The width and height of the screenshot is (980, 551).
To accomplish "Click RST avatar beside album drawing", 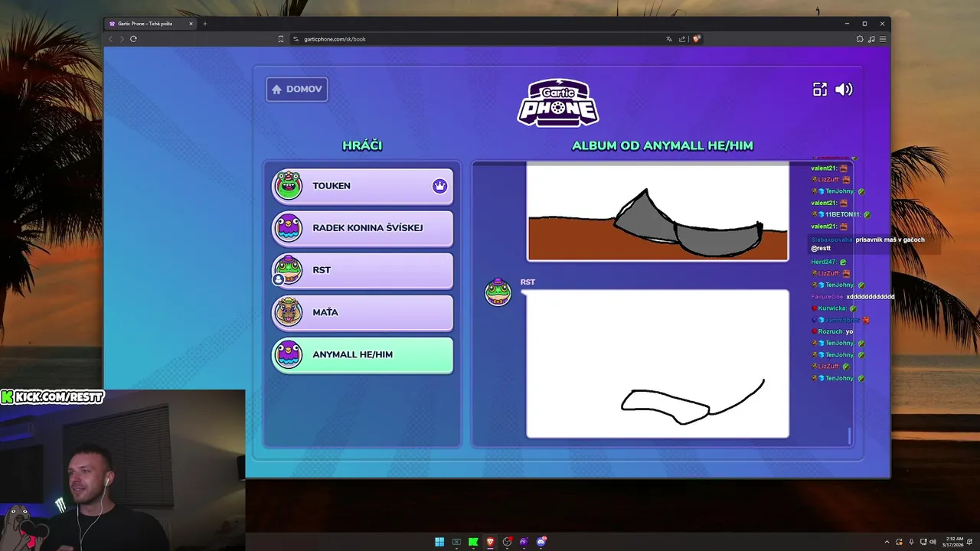I will click(498, 292).
